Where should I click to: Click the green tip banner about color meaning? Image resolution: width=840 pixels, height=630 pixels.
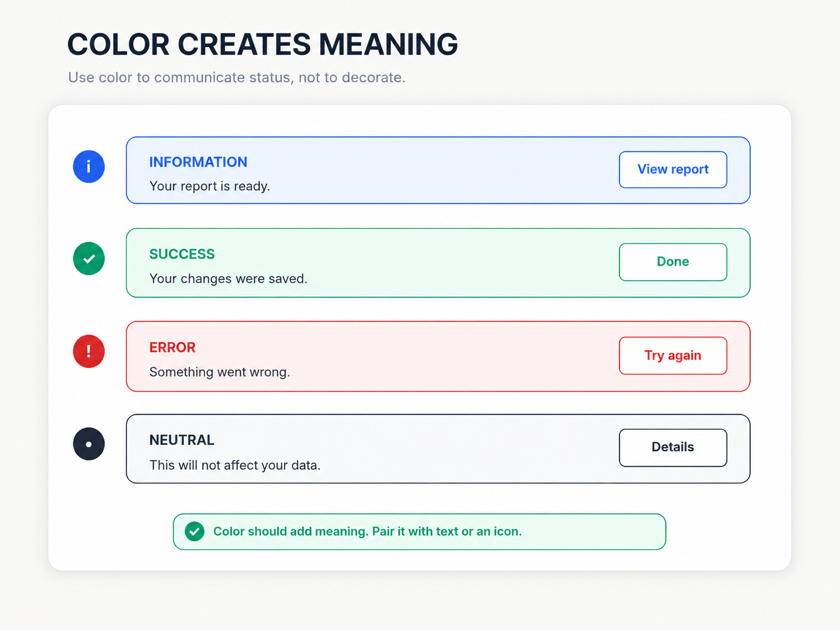(419, 531)
